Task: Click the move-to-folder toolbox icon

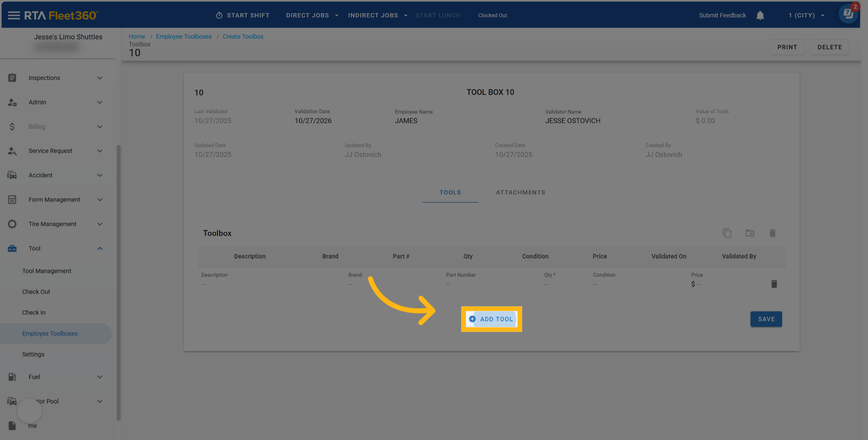Action: pos(750,233)
